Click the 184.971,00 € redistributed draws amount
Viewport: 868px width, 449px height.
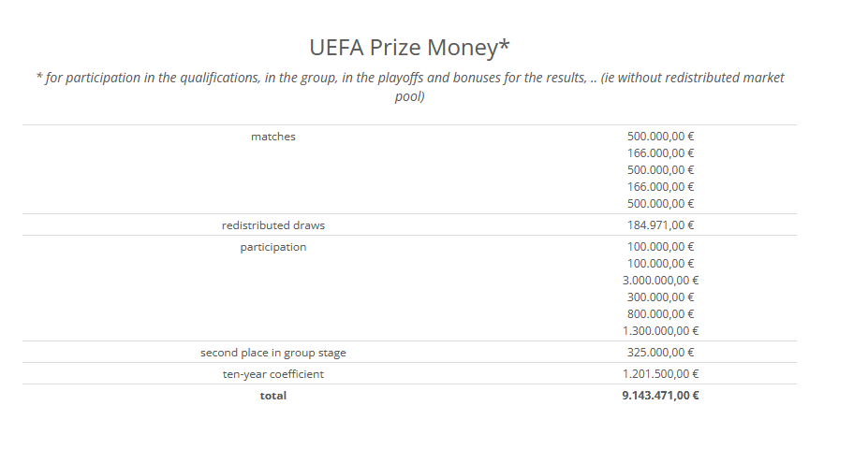660,225
